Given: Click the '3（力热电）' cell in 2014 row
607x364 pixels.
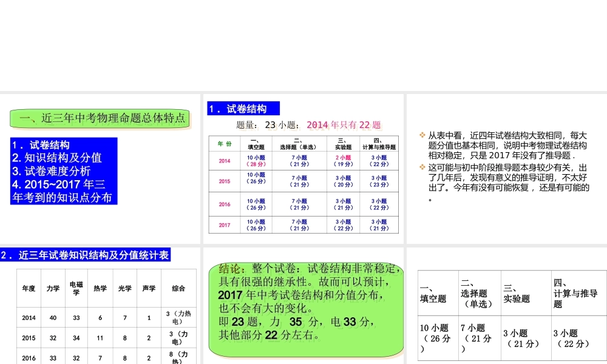Looking at the screenshot, I should coord(178,317).
